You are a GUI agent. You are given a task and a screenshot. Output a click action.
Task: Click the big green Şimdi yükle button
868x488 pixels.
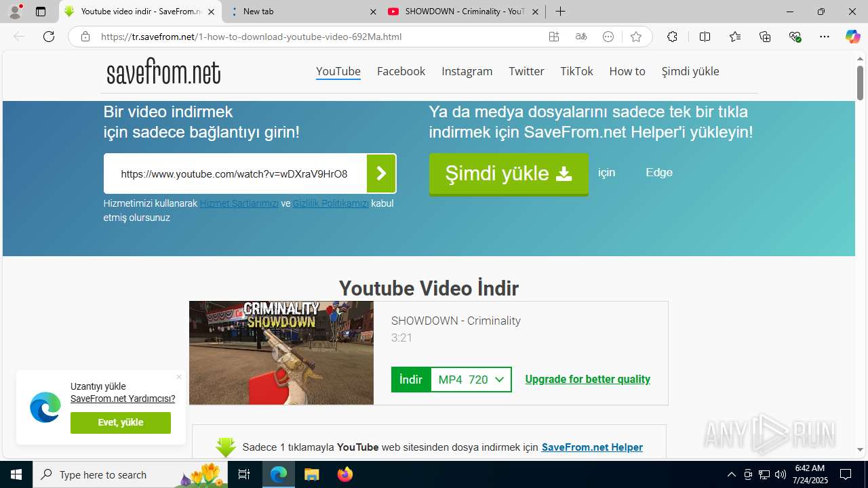coord(509,174)
